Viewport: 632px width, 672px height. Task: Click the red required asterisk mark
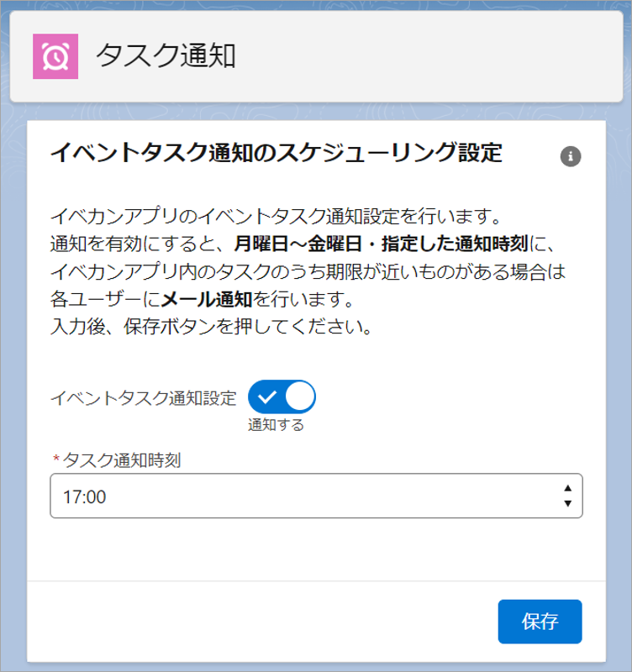[x=56, y=459]
